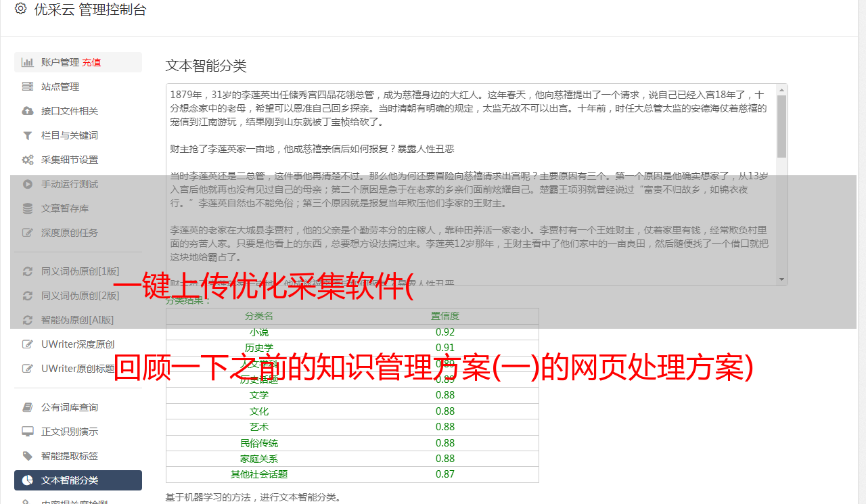Click the edit icon for UWriter深度原创

28,344
